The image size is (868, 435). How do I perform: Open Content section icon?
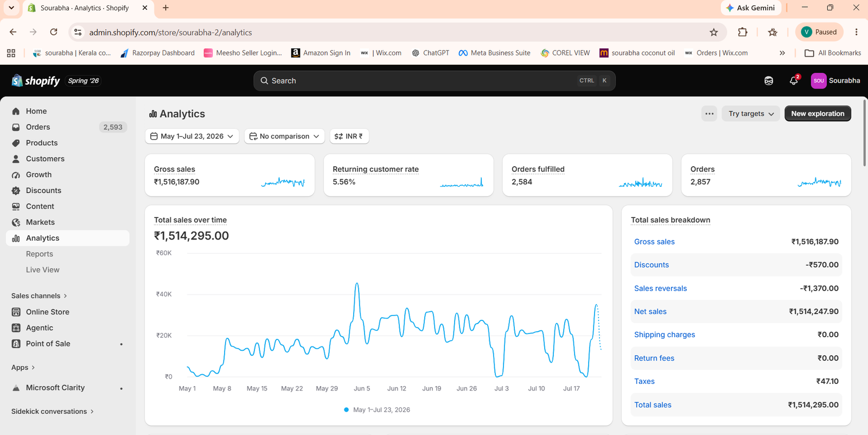(16, 206)
